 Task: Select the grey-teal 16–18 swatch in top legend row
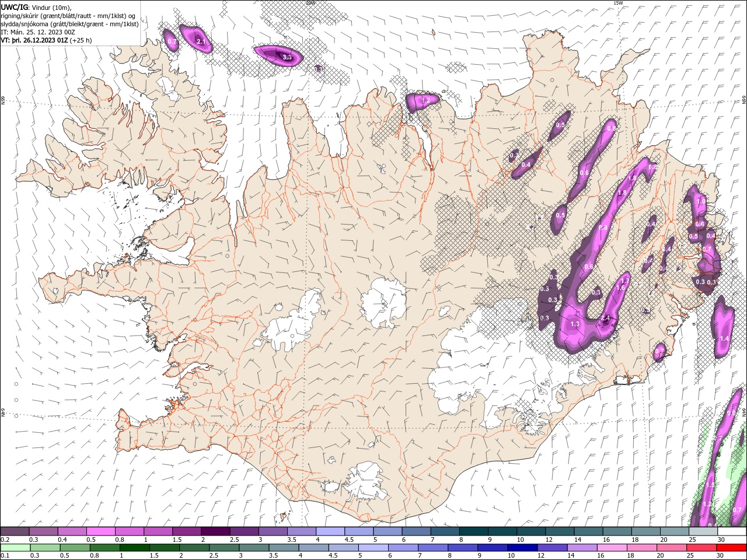[617, 531]
